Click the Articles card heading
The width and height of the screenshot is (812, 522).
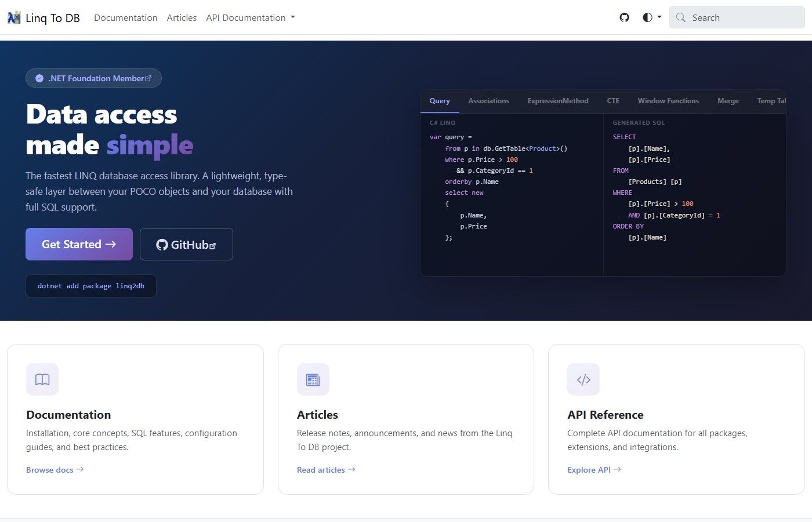317,415
